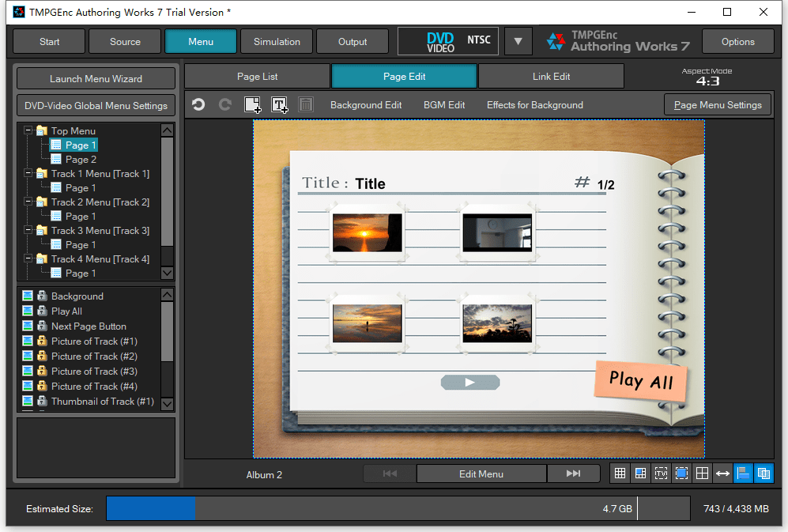Click the add text item icon
Image resolution: width=788 pixels, height=532 pixels.
[x=279, y=104]
